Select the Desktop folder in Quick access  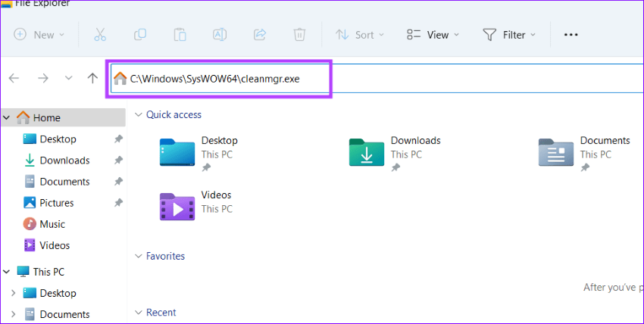(x=199, y=154)
